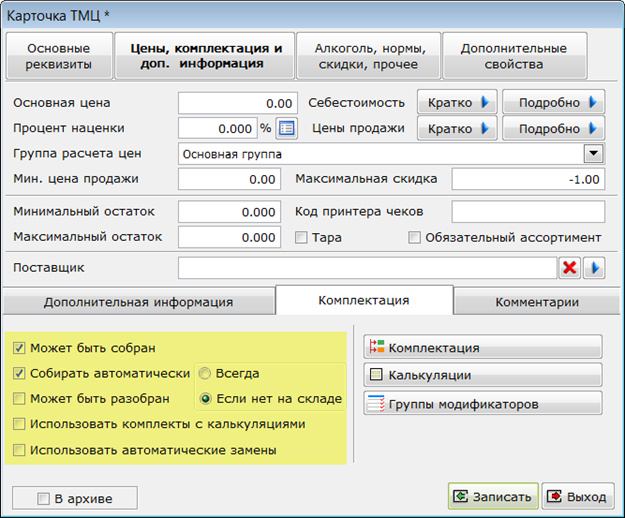The height and width of the screenshot is (518, 625).
Task: Click the Основная группа combo box text
Action: point(232,154)
